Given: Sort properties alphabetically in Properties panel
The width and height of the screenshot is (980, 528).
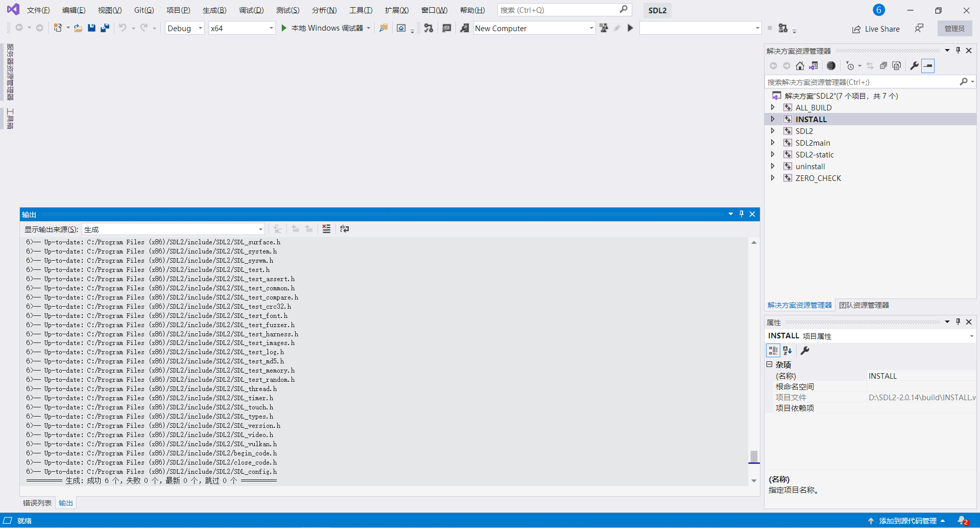Looking at the screenshot, I should (x=787, y=351).
